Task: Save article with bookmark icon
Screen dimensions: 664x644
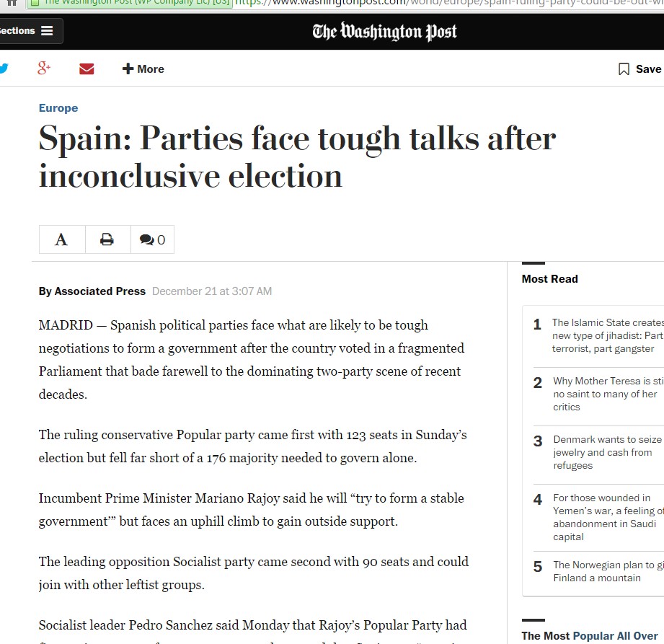Action: pos(639,69)
